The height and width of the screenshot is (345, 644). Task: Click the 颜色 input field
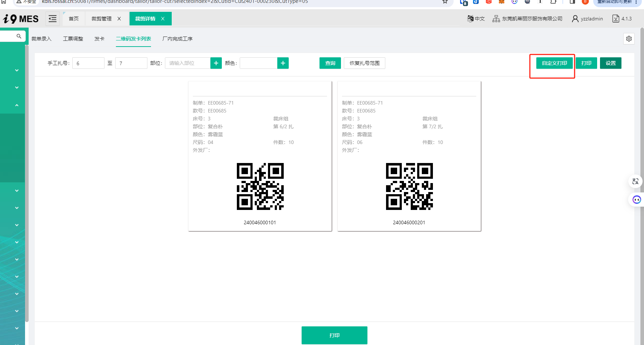[258, 63]
